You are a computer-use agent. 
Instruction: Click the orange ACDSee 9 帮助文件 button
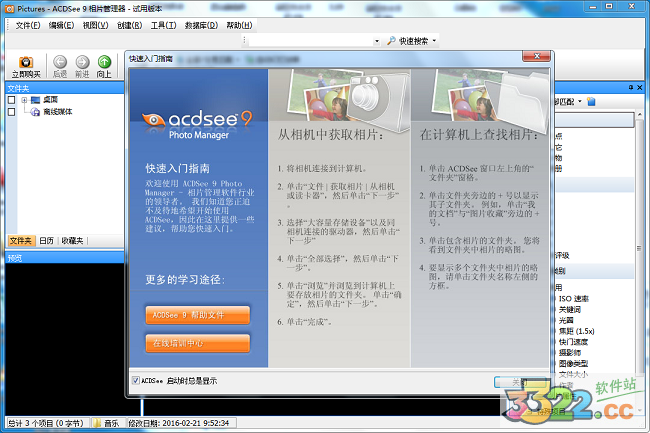point(198,315)
